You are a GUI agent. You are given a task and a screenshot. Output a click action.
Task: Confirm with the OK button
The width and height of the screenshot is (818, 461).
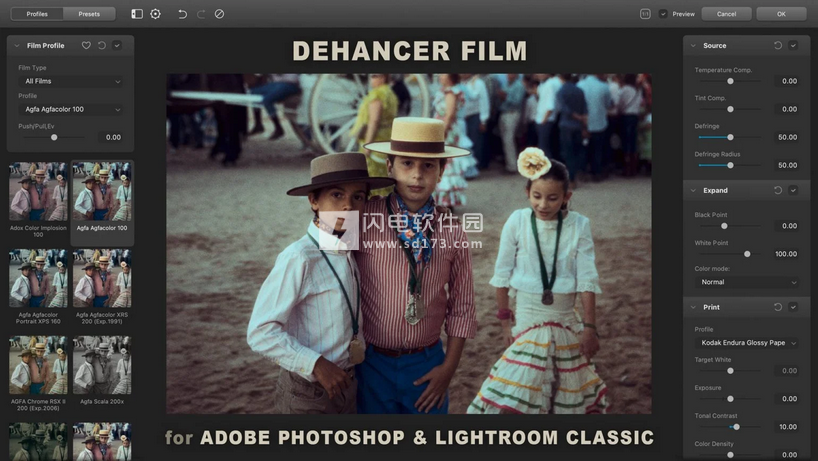pyautogui.click(x=781, y=14)
